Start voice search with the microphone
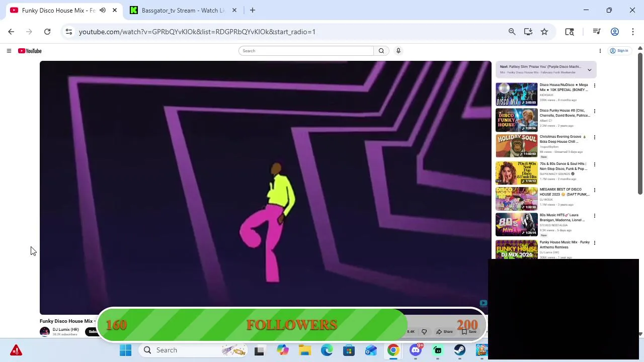The height and width of the screenshot is (362, 644). tap(398, 51)
